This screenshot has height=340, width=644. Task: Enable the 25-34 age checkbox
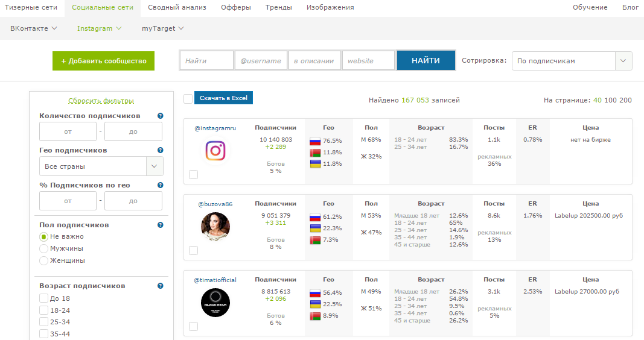click(x=43, y=322)
